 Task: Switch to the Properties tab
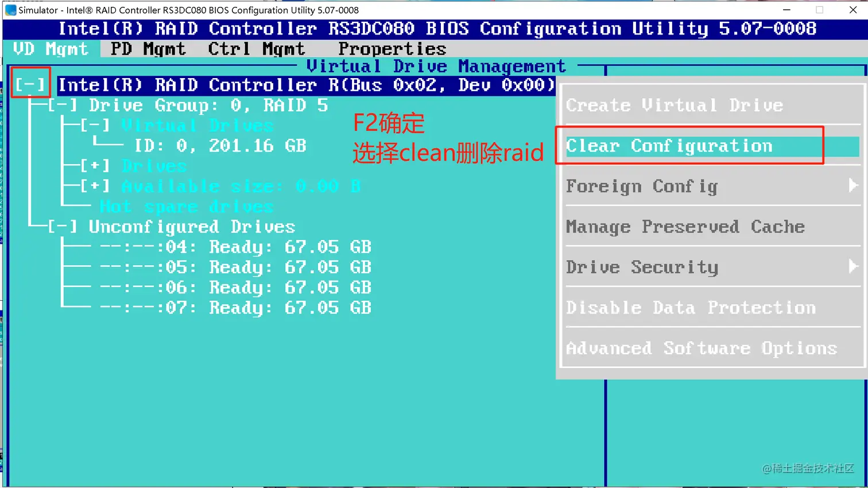point(392,49)
